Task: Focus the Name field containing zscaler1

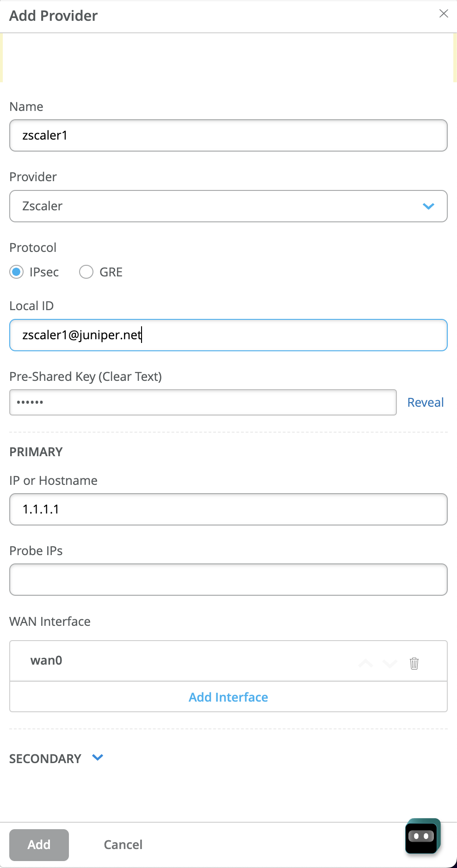Action: (x=228, y=135)
